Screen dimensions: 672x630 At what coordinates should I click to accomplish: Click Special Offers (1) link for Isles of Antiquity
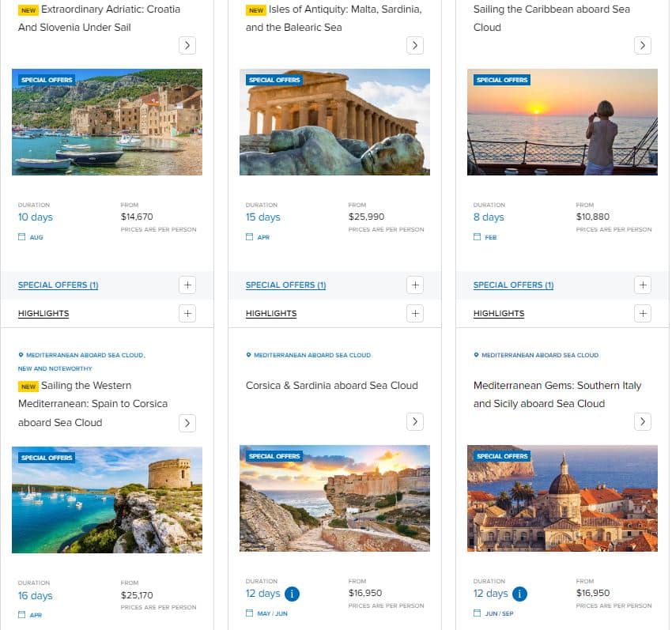pyautogui.click(x=286, y=285)
